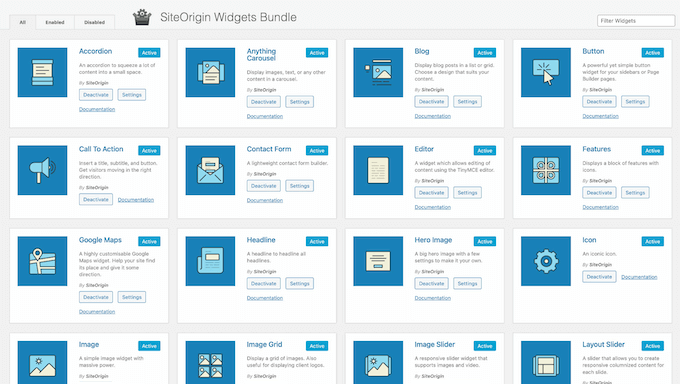Switch to the All tab
Viewport: 680px width, 384px height.
[23, 22]
